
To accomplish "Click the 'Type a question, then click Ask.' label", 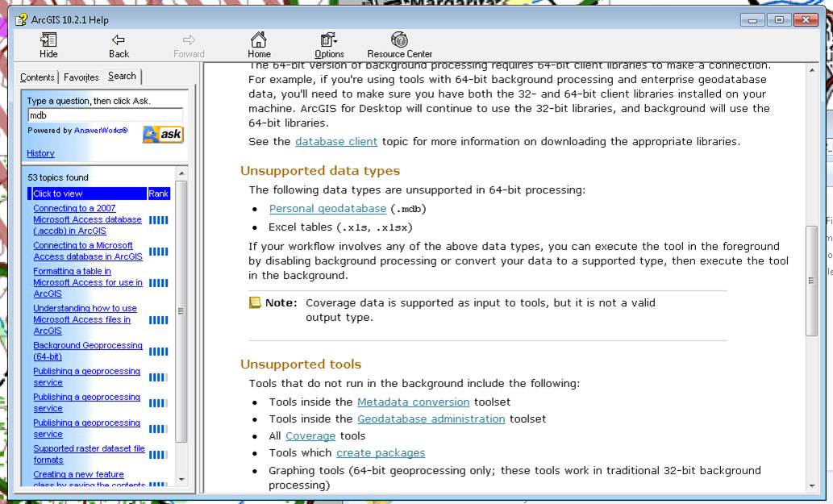I will point(89,101).
